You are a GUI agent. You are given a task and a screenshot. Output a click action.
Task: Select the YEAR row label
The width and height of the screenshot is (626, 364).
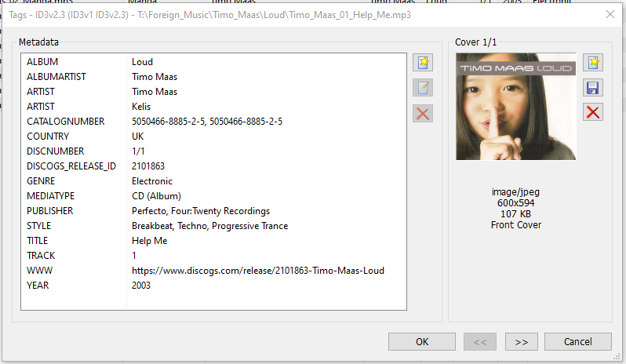(x=38, y=286)
